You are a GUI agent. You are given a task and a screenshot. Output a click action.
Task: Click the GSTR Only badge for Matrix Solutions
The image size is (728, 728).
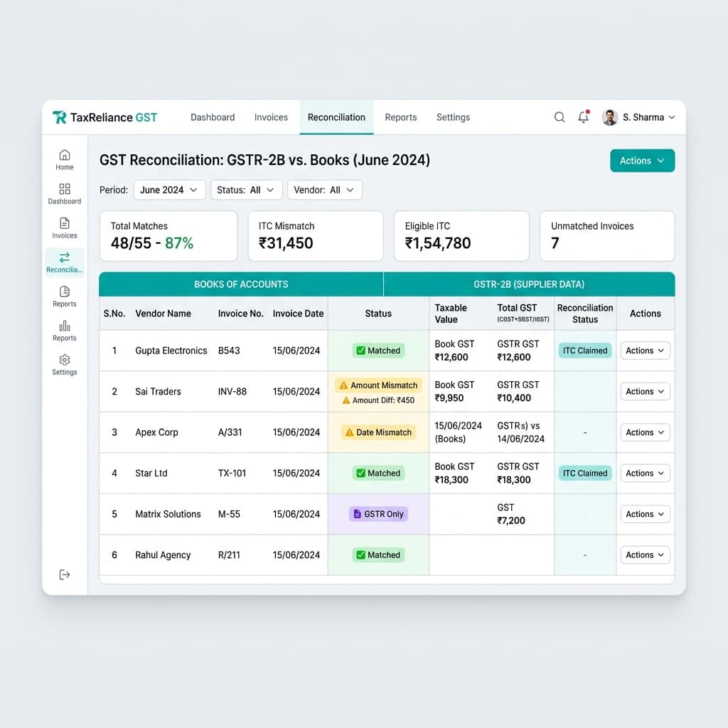click(x=378, y=514)
